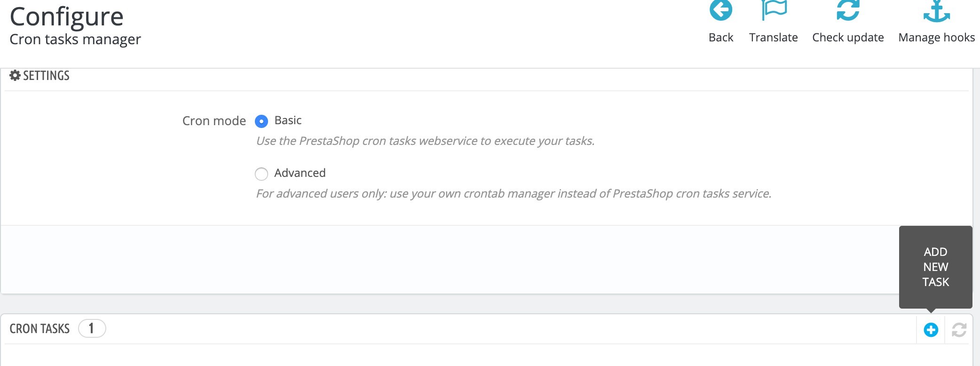Click the Back arrow icon

721,10
